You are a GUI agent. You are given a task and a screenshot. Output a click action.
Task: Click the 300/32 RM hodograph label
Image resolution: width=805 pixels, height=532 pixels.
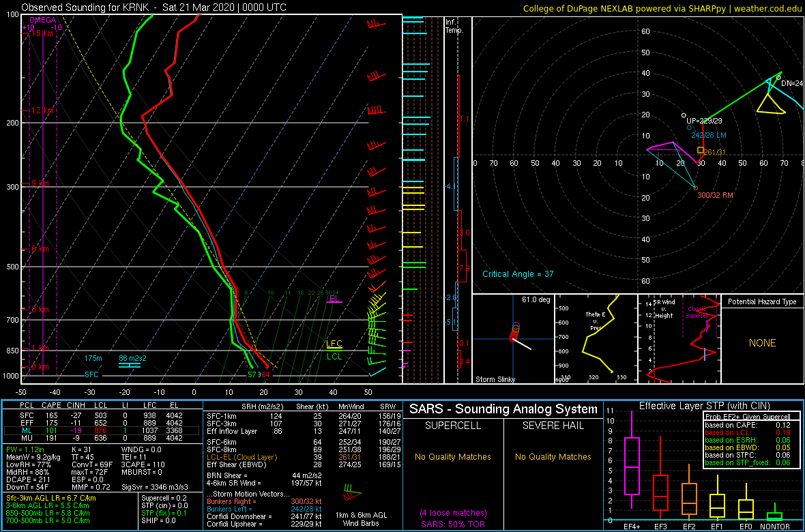pos(715,195)
